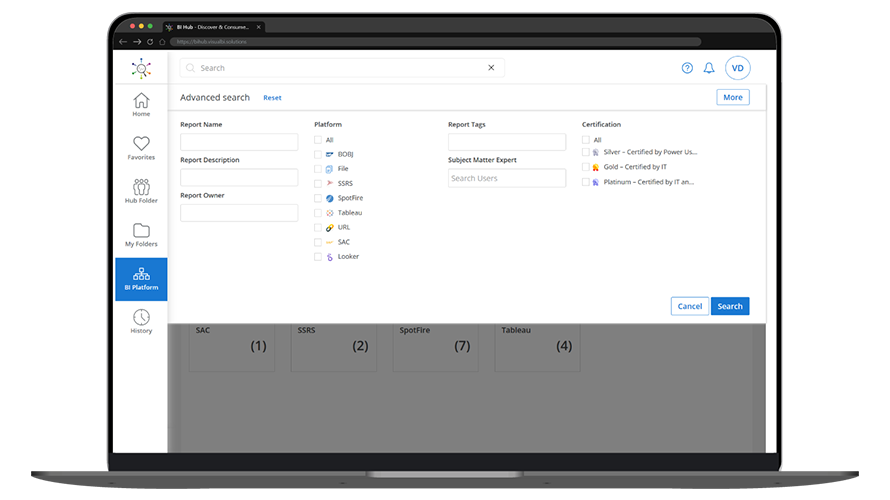Check the Tableau platform checkbox
The height and width of the screenshot is (500, 890).
pyautogui.click(x=318, y=213)
